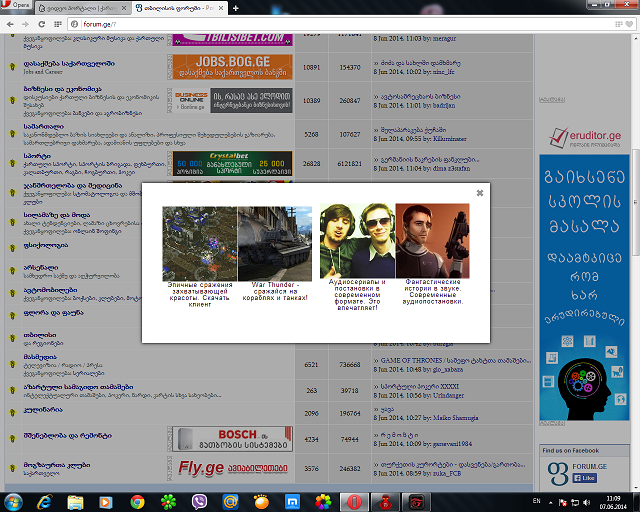640x512 pixels.
Task: Open the Windows Start menu
Action: (13, 502)
